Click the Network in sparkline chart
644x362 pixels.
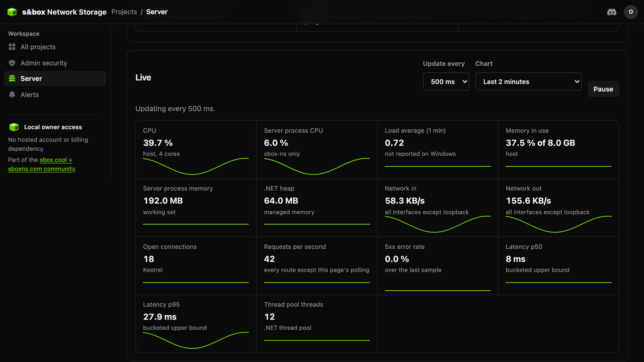pos(438,224)
